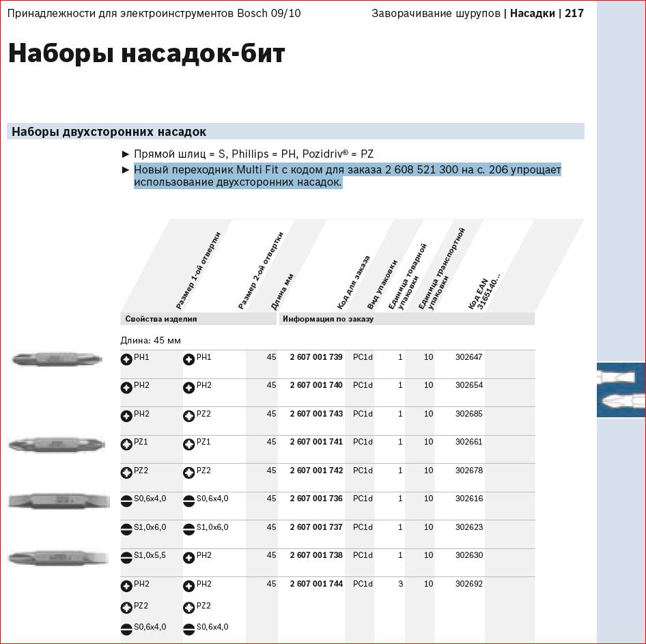
Task: Click "Насадки" in the page header
Action: [x=532, y=13]
